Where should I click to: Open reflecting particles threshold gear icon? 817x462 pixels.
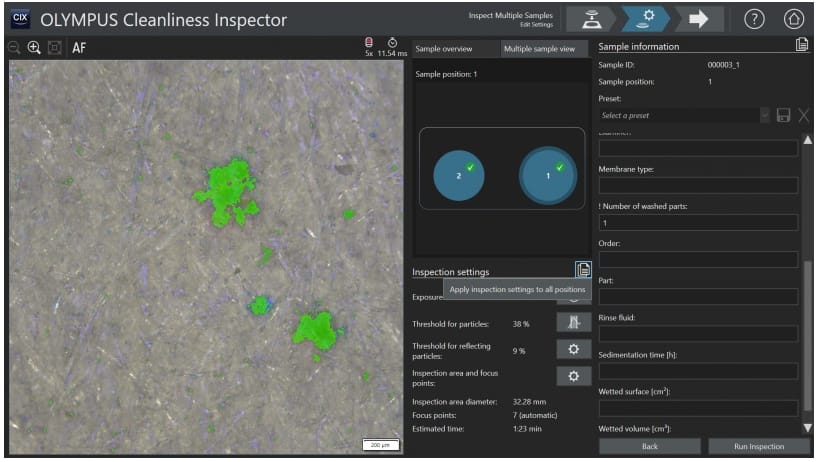[x=573, y=349]
